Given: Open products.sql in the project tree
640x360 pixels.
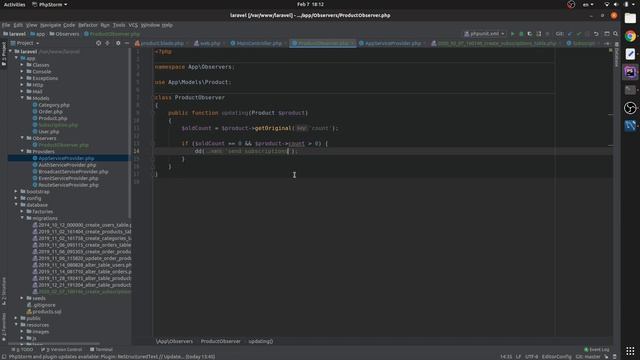Looking at the screenshot, I should pos(47,311).
